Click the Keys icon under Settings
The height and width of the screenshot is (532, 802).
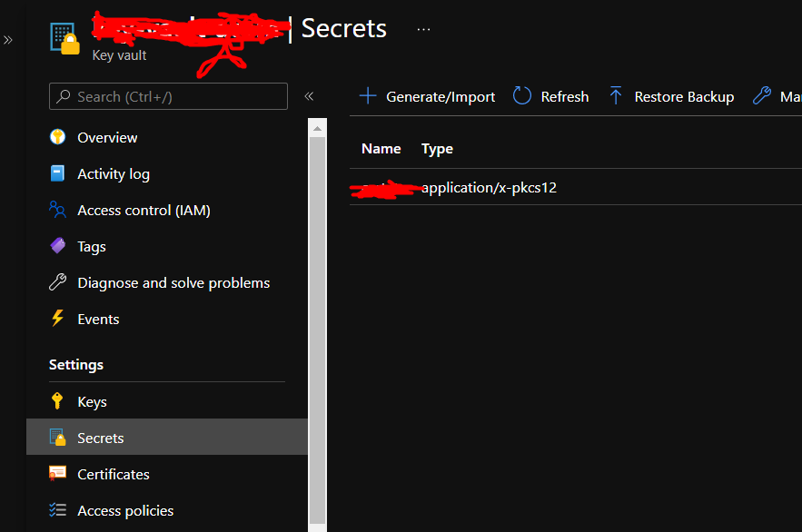pos(58,401)
